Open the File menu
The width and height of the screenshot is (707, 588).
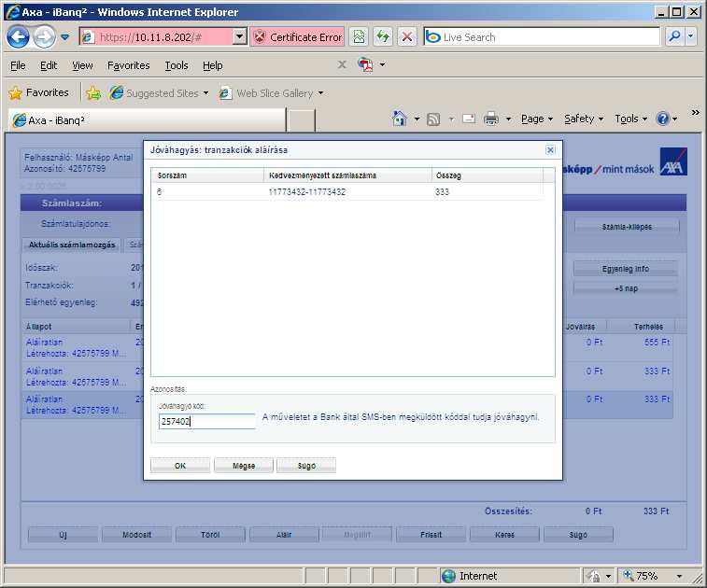[18, 65]
